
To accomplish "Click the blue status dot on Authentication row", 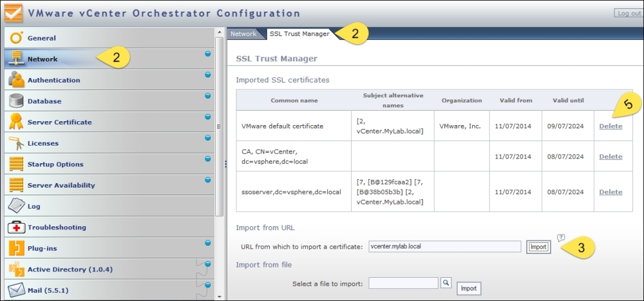I will point(208,74).
